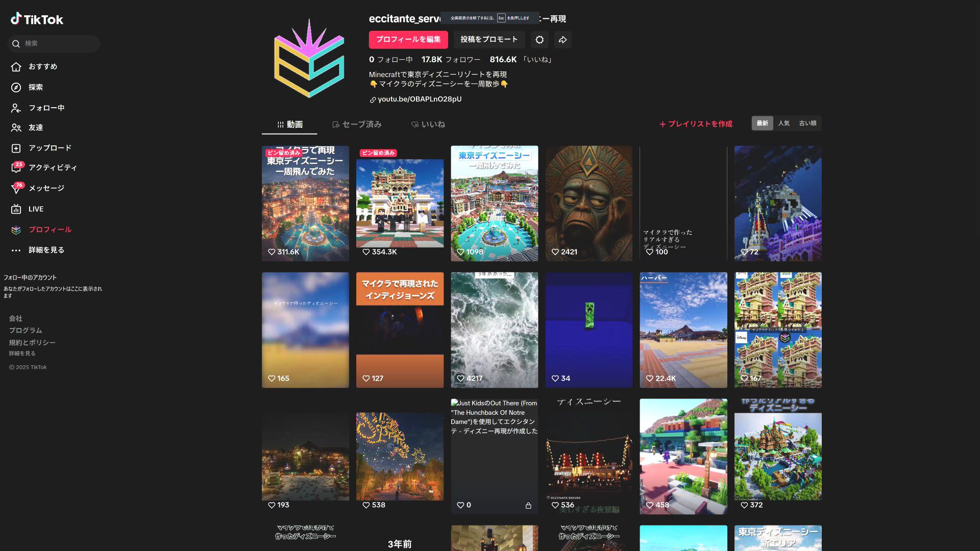This screenshot has width=980, height=551.
Task: Open pinned Minecraft building video 354.3K
Action: click(400, 204)
